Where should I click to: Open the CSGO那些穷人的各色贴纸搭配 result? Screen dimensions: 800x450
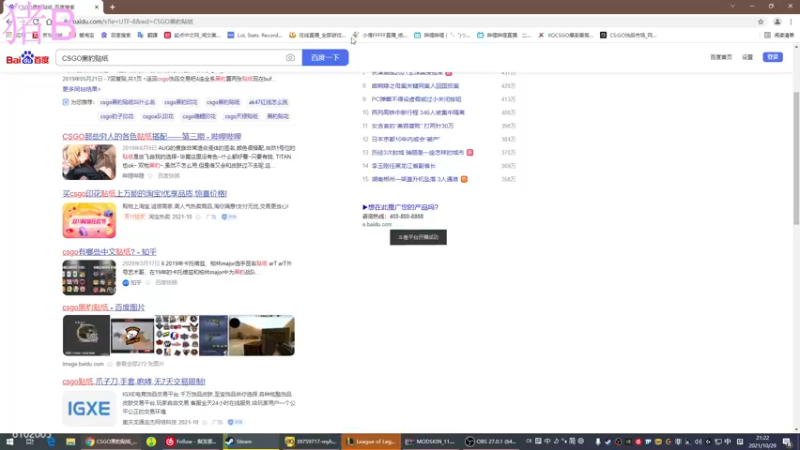[152, 136]
